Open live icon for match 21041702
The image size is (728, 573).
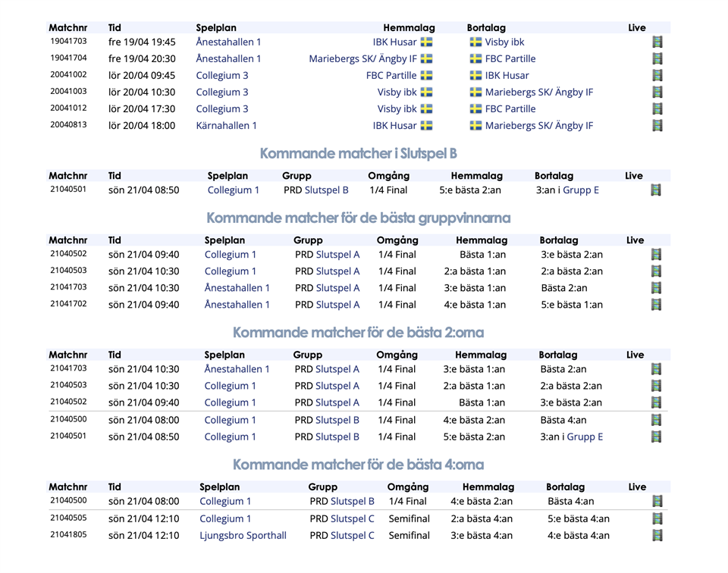[x=657, y=305]
